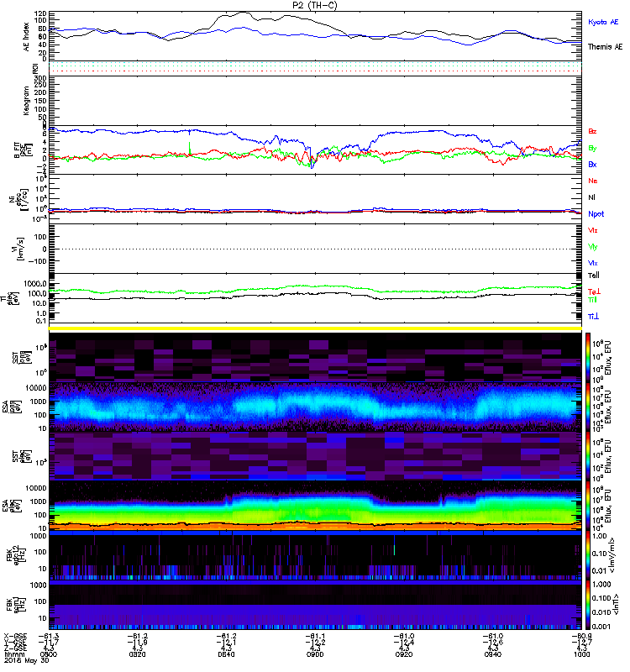Select the red Bz legend label
The height and width of the screenshot is (672, 630).
point(592,131)
